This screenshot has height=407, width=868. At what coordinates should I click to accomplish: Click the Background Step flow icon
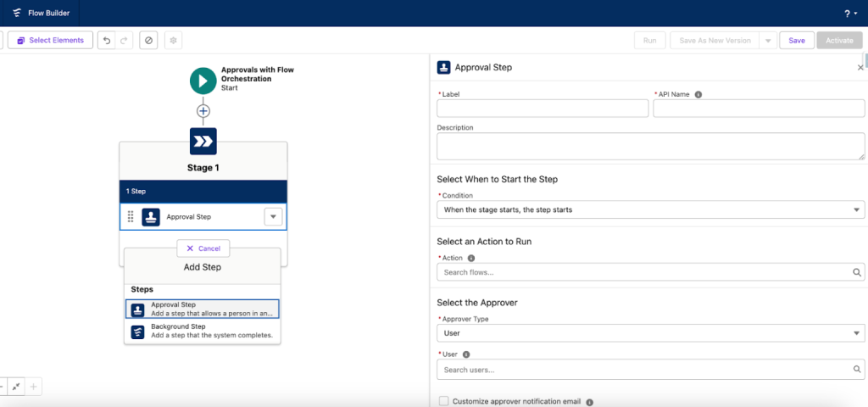click(137, 332)
